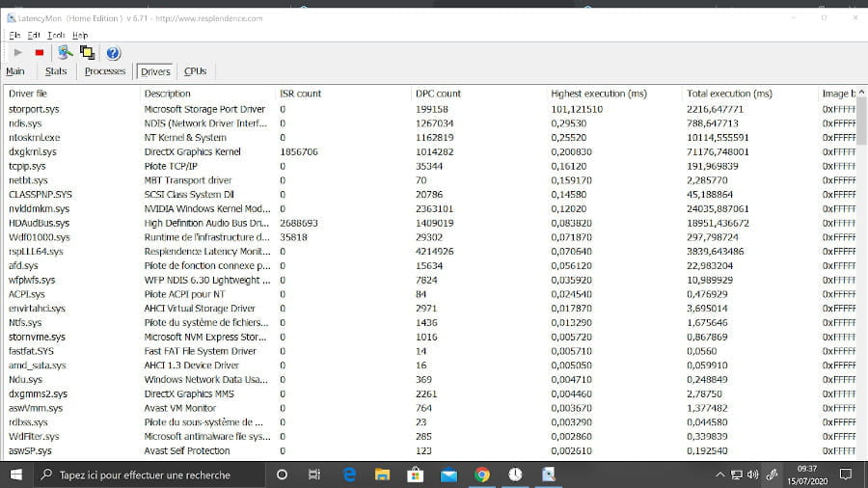
Task: Open the Edit menu
Action: (34, 35)
